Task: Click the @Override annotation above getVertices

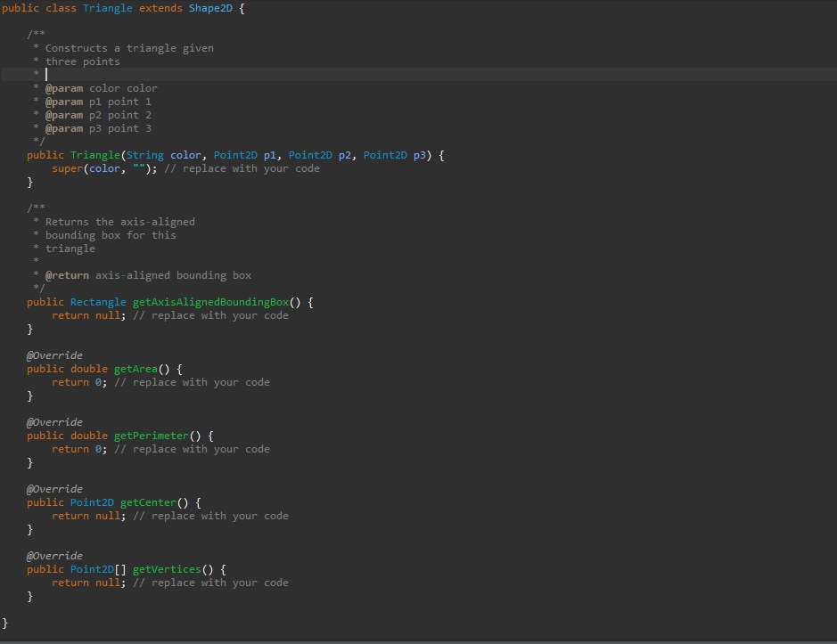Action: click(53, 556)
